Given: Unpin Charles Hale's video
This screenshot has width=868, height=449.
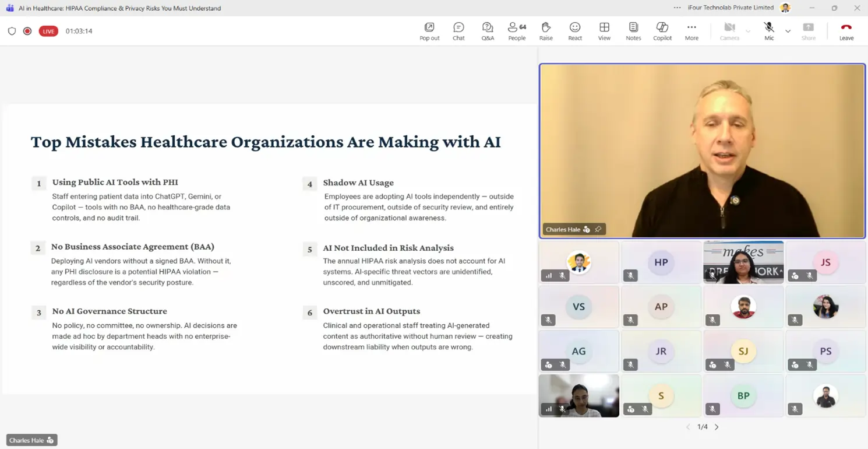Looking at the screenshot, I should 598,229.
